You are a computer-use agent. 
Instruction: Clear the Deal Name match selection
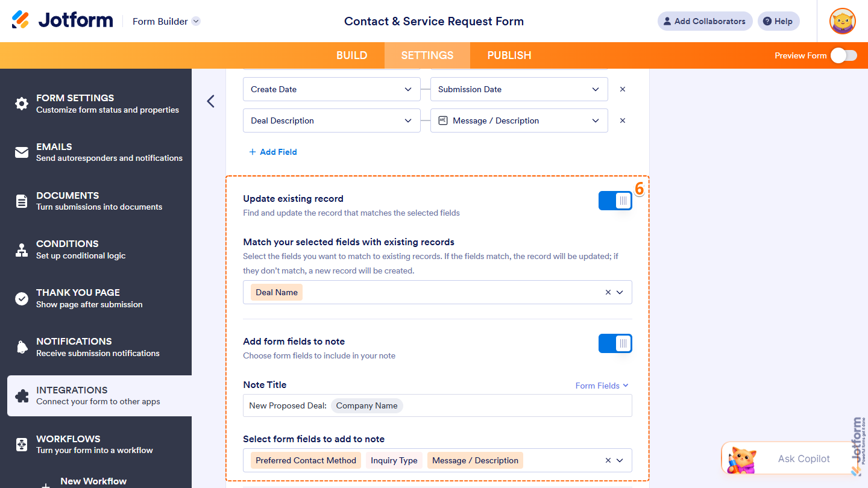608,292
